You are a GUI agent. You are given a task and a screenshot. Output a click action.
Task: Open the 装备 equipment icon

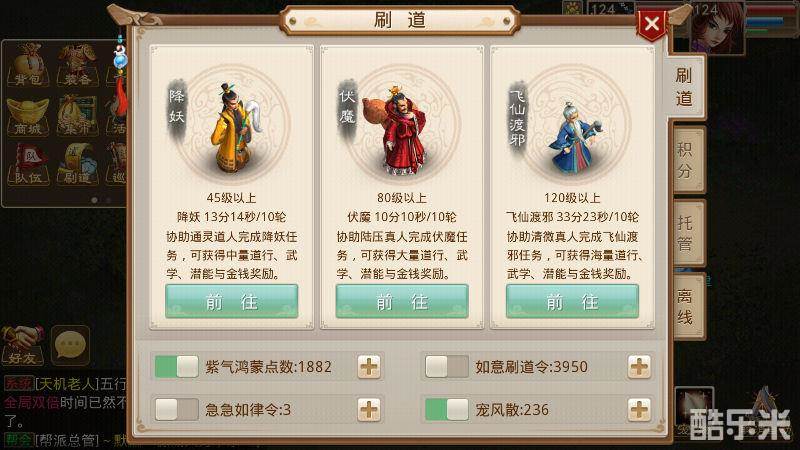point(77,65)
